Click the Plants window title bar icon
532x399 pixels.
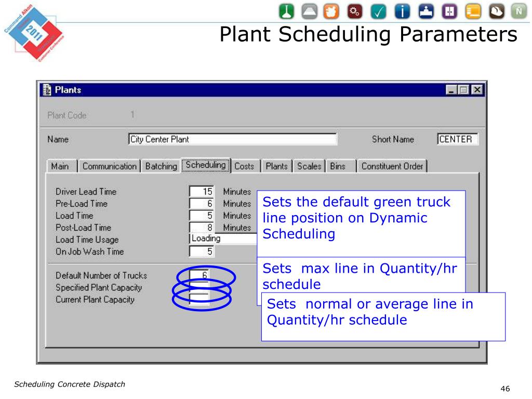coord(47,90)
